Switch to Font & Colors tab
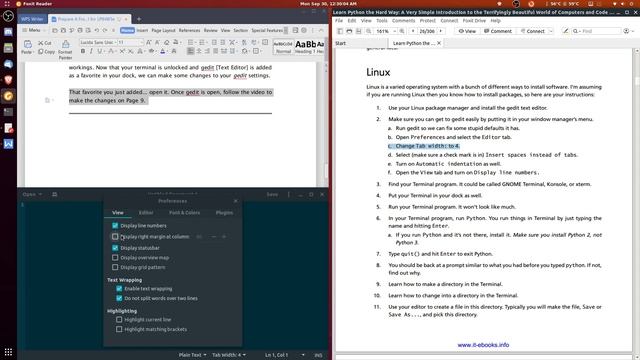The height and width of the screenshot is (360, 640). (184, 213)
